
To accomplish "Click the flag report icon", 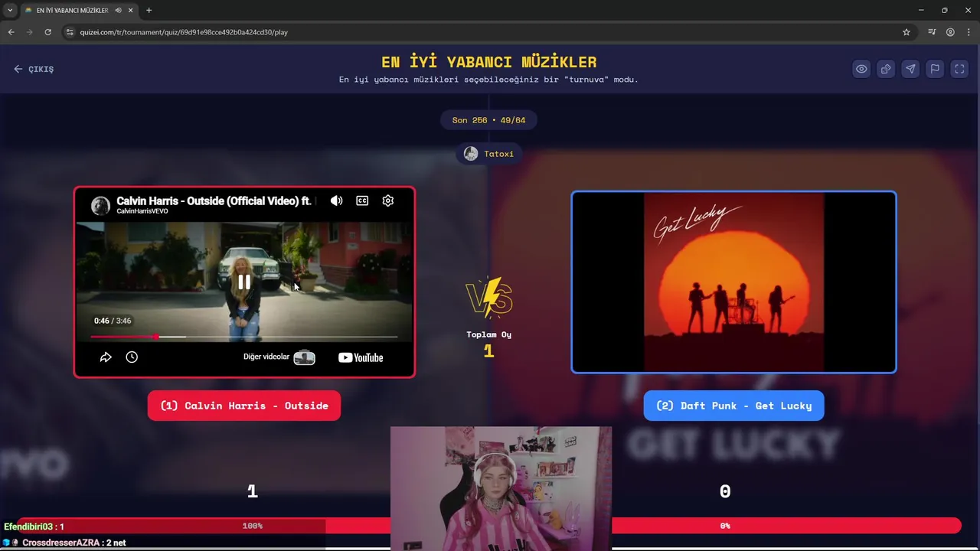I will pyautogui.click(x=935, y=69).
